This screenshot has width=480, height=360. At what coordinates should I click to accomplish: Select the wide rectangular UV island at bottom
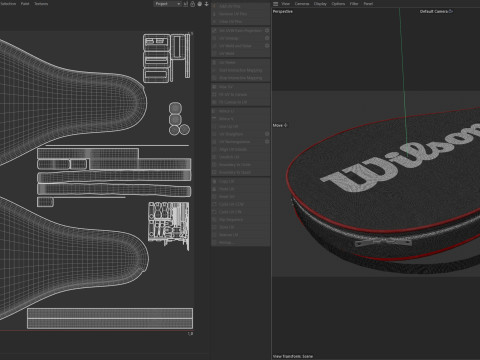coord(110,318)
